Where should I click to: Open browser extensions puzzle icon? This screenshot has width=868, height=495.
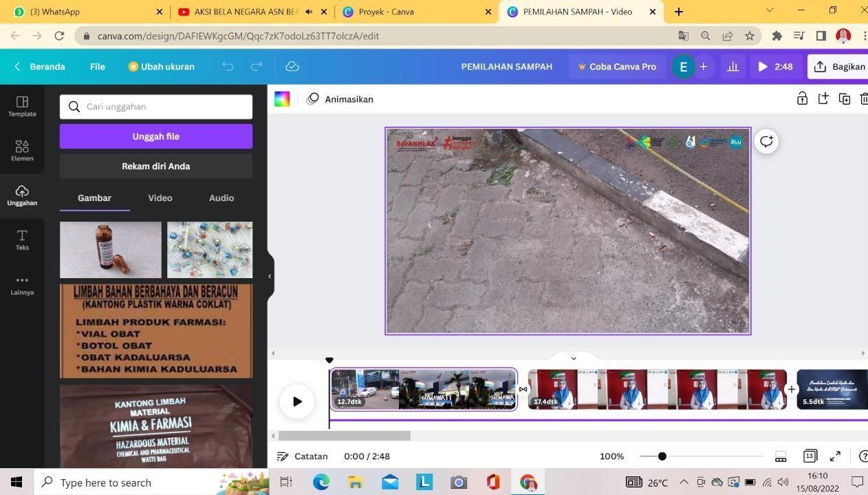[x=777, y=36]
